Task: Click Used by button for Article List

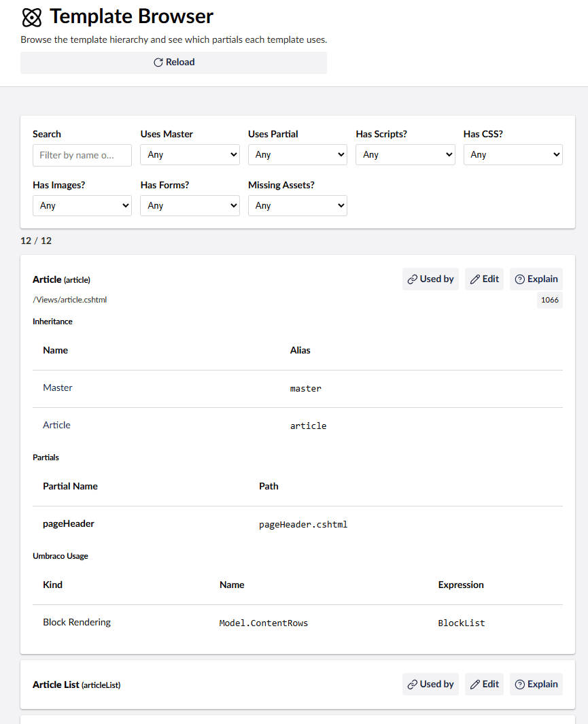Action: (430, 685)
